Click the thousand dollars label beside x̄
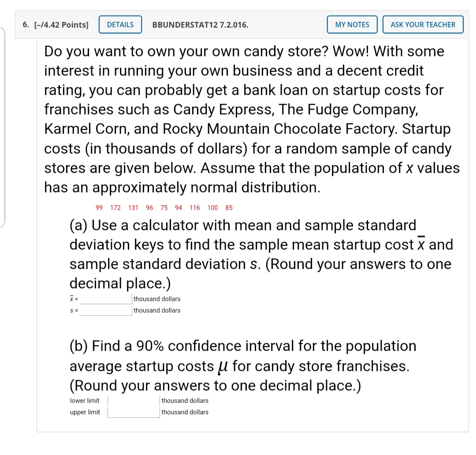The width and height of the screenshot is (476, 455). pyautogui.click(x=157, y=299)
